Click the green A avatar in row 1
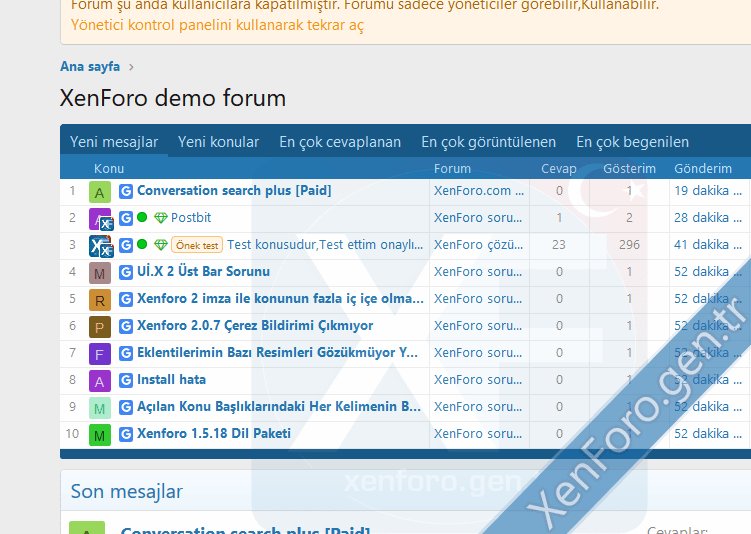 point(100,192)
